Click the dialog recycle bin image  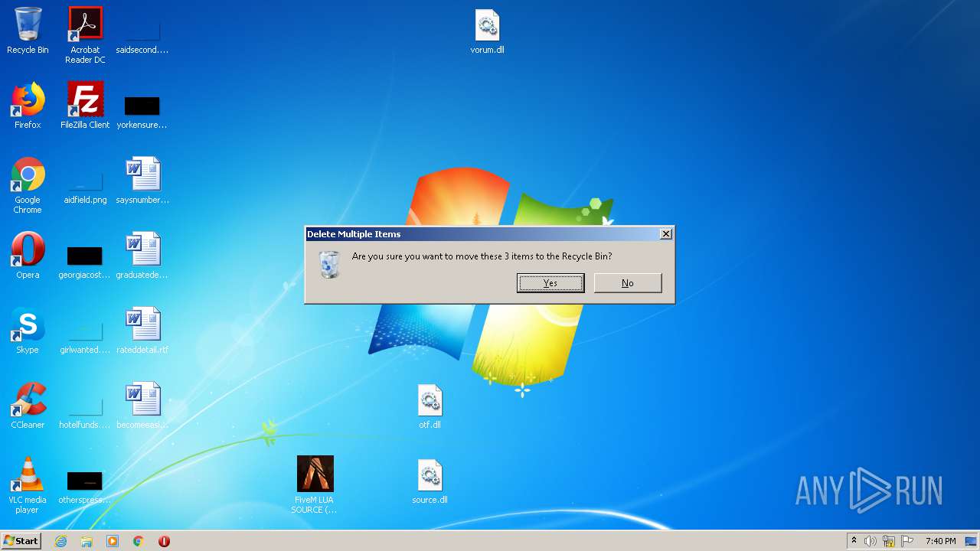(x=329, y=264)
